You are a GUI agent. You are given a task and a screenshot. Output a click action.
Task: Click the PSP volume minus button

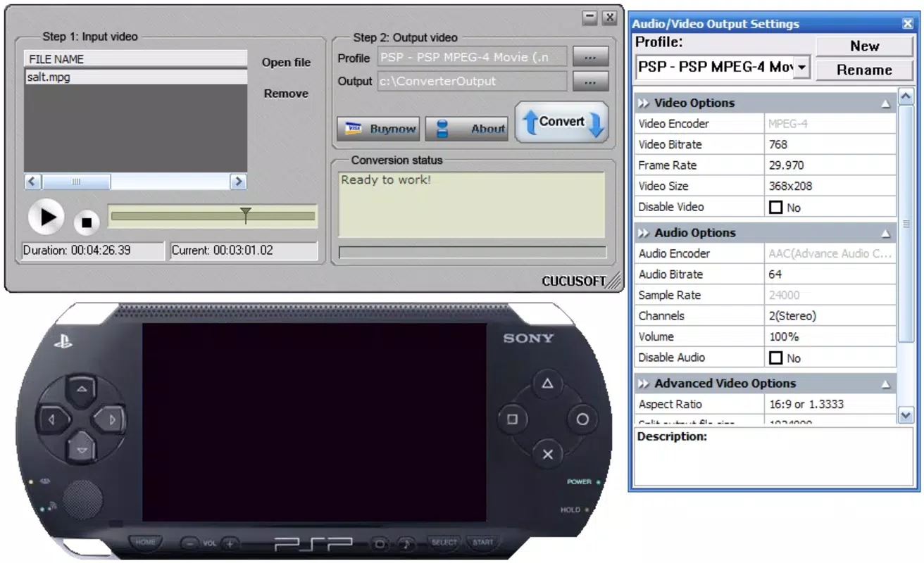[x=189, y=543]
